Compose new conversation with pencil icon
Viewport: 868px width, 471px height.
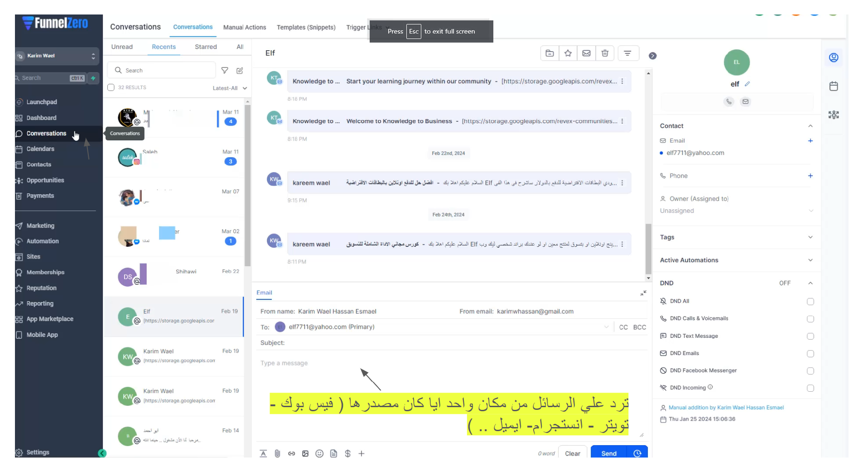(x=240, y=70)
